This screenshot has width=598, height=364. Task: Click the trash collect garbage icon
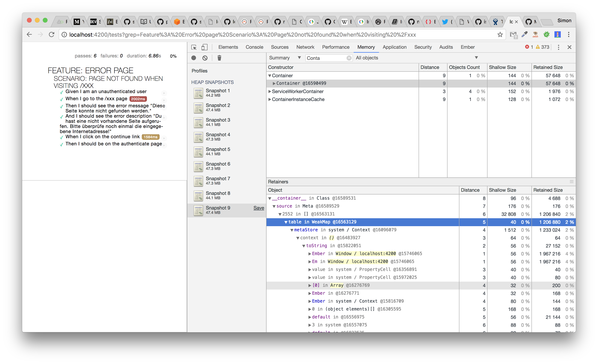point(219,58)
